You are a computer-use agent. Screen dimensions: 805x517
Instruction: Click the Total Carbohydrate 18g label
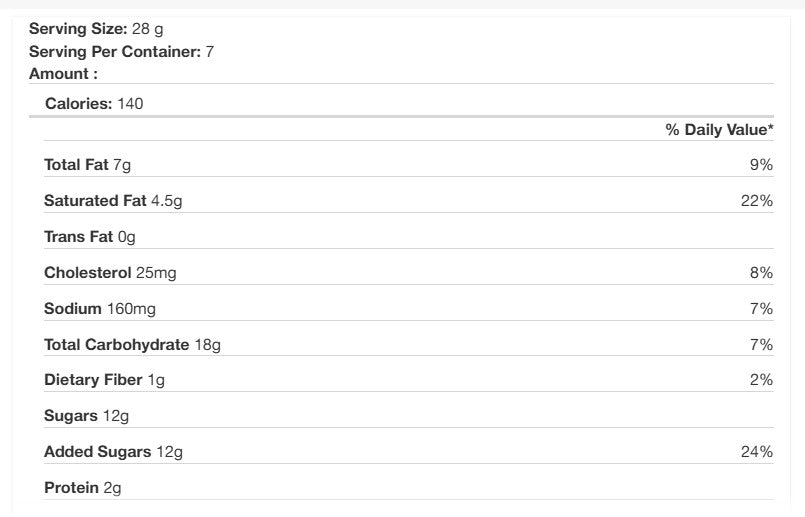click(132, 345)
